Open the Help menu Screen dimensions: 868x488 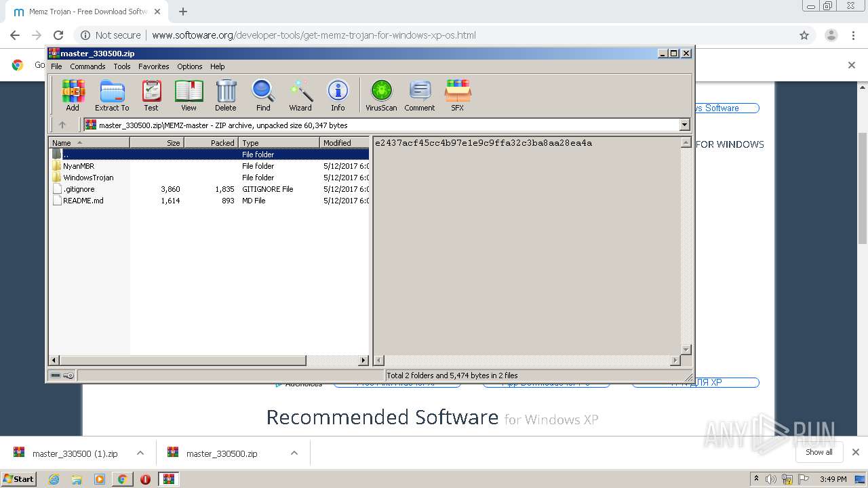217,66
